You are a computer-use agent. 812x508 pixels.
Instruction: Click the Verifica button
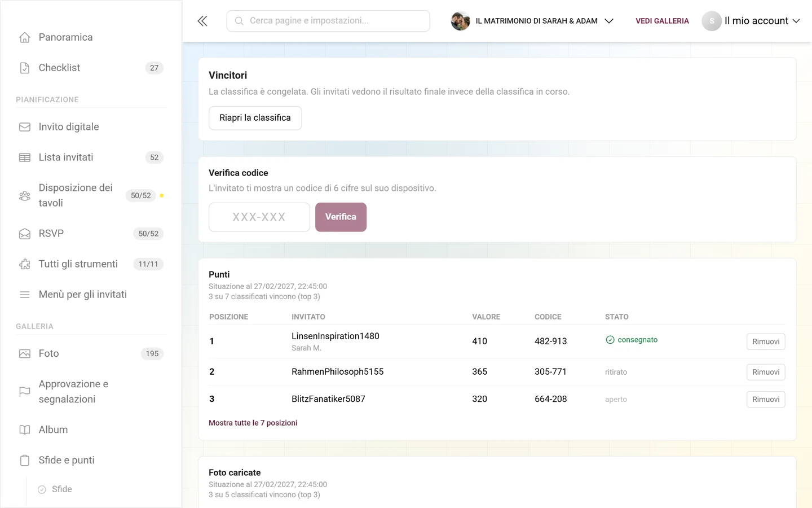341,217
